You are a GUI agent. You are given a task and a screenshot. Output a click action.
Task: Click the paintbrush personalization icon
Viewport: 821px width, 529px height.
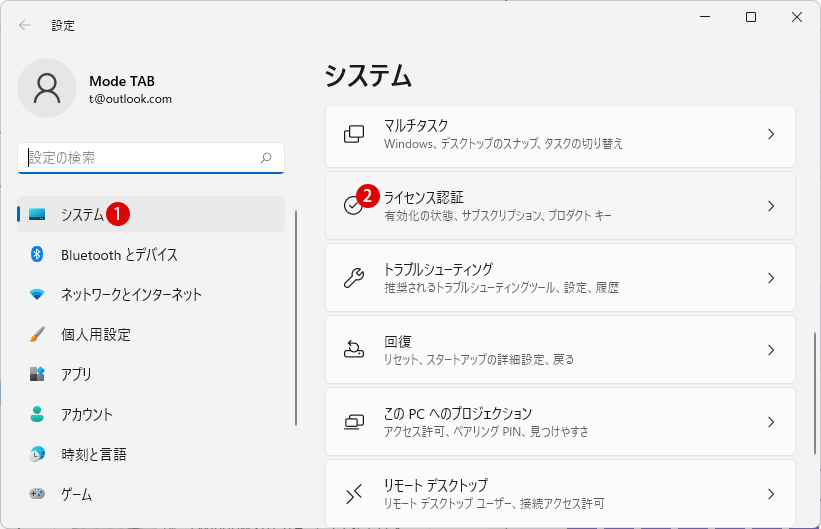(x=37, y=334)
